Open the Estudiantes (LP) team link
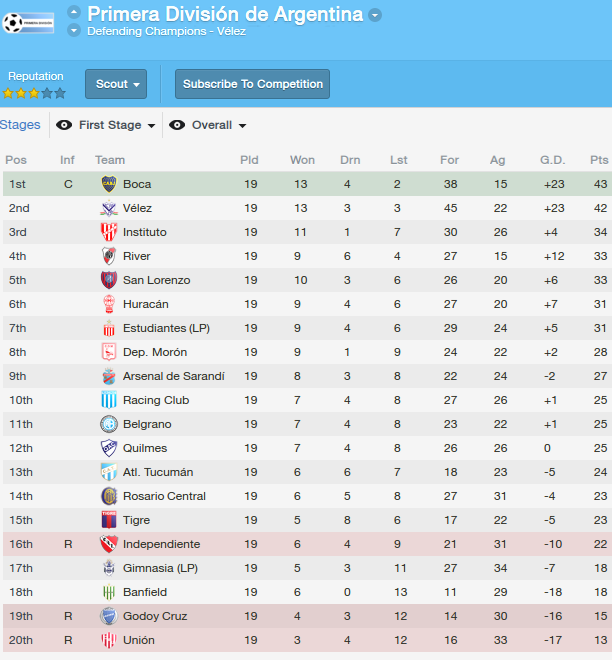The image size is (612, 660). point(166,328)
